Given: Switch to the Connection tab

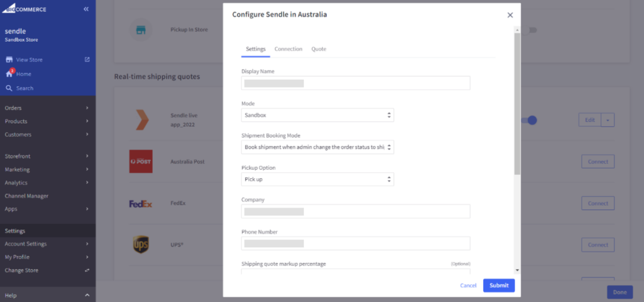Looking at the screenshot, I should [x=288, y=49].
